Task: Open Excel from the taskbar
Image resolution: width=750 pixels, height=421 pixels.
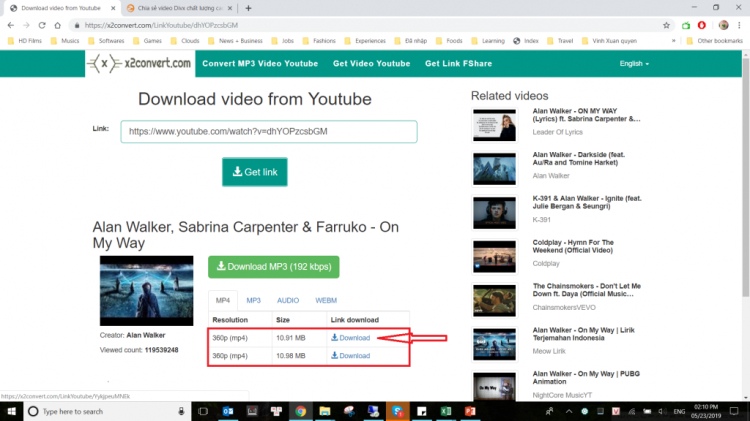Action: (446, 411)
